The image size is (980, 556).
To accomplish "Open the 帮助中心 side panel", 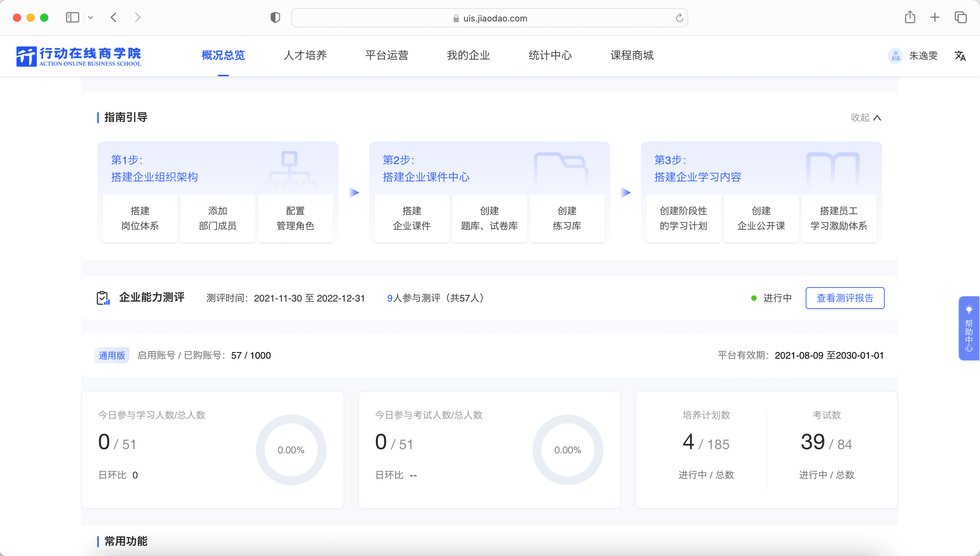I will [969, 328].
